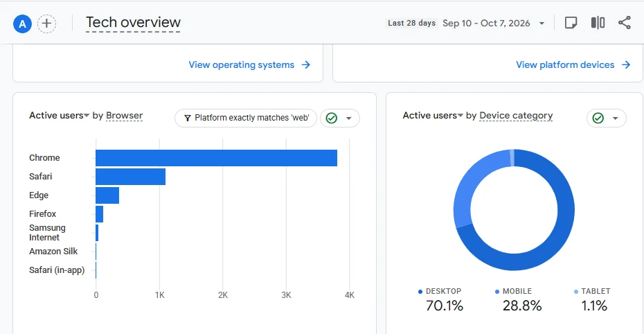Share this report via the share icon
This screenshot has height=334, width=644.
[625, 23]
